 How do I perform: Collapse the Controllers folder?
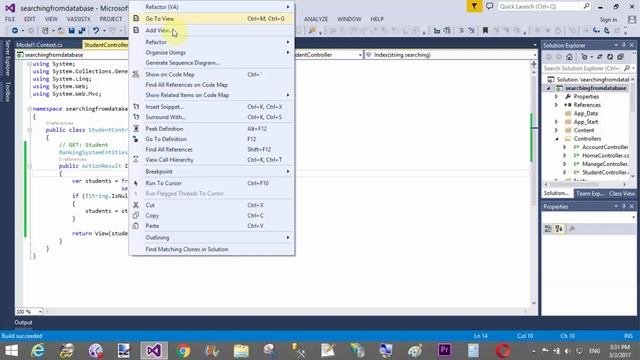pyautogui.click(x=556, y=139)
